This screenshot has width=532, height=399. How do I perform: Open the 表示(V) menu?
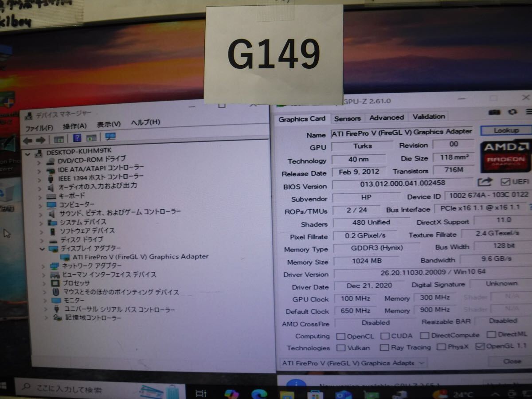click(109, 125)
